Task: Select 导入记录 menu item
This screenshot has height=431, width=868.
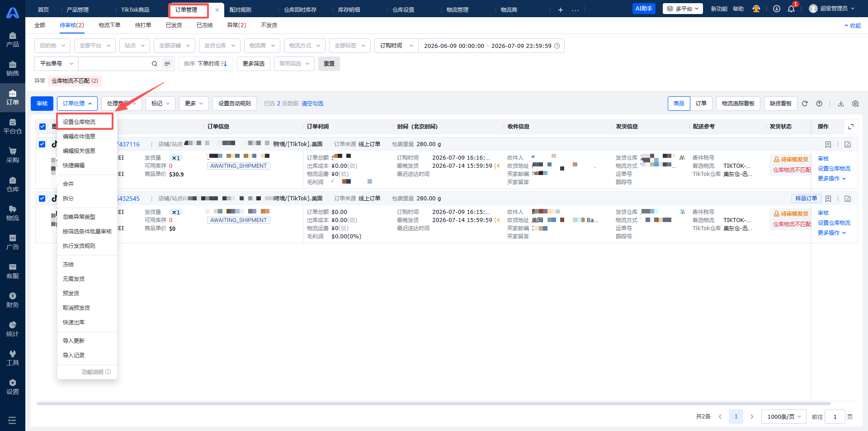Action: click(x=74, y=355)
